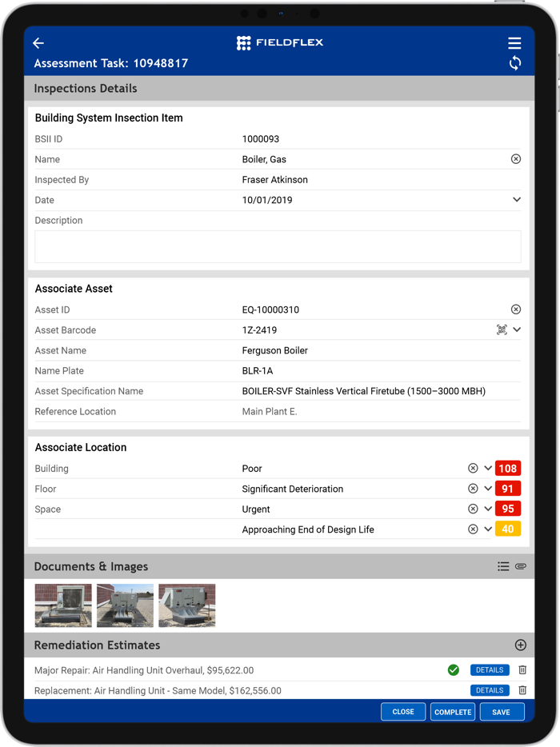
Task: Attach a document with paperclip icon
Action: 521,566
